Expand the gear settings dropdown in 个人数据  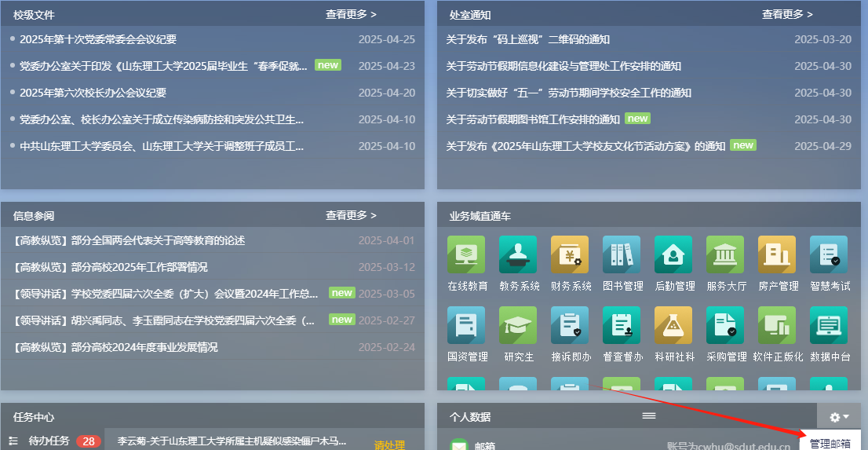click(839, 417)
